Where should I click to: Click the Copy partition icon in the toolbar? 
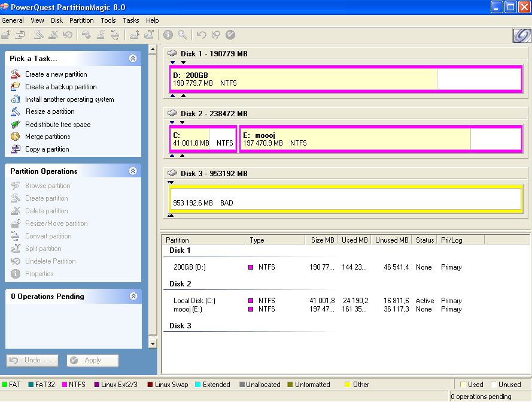pos(20,35)
